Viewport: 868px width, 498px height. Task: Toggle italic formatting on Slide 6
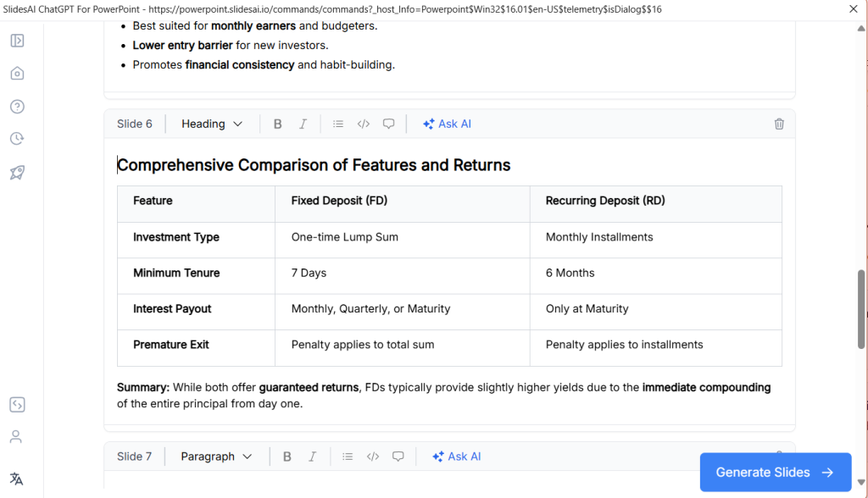coord(303,124)
